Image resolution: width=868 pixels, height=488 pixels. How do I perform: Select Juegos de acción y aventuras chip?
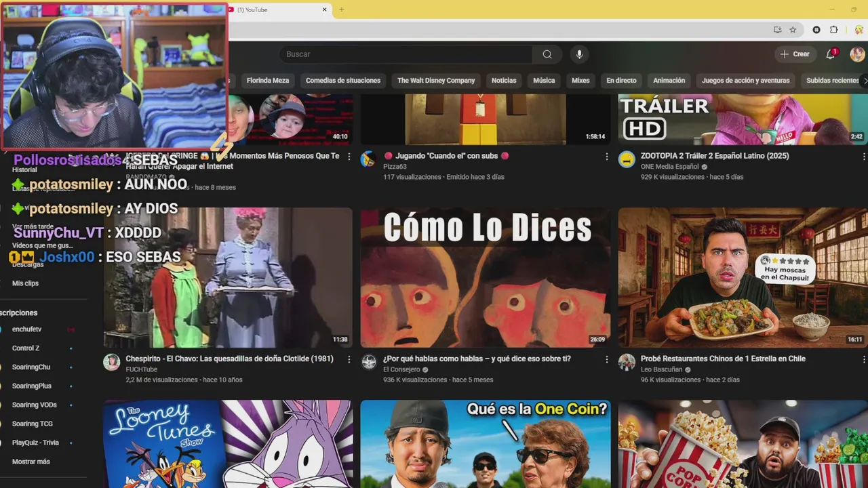tap(746, 81)
